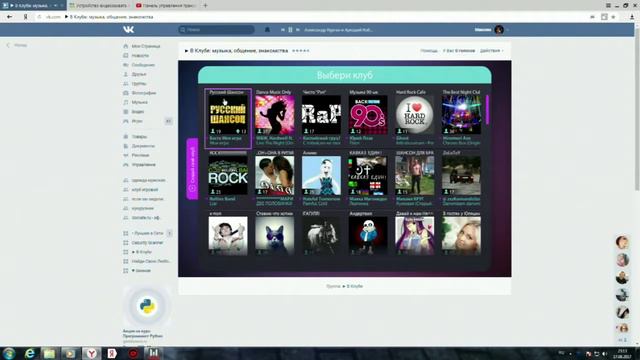The image size is (640, 360).
Task: Click the club list purple scrollbar
Action: (487, 110)
